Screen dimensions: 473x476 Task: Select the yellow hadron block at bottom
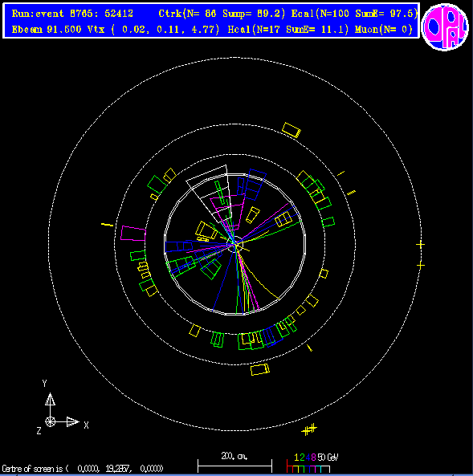tap(260, 369)
